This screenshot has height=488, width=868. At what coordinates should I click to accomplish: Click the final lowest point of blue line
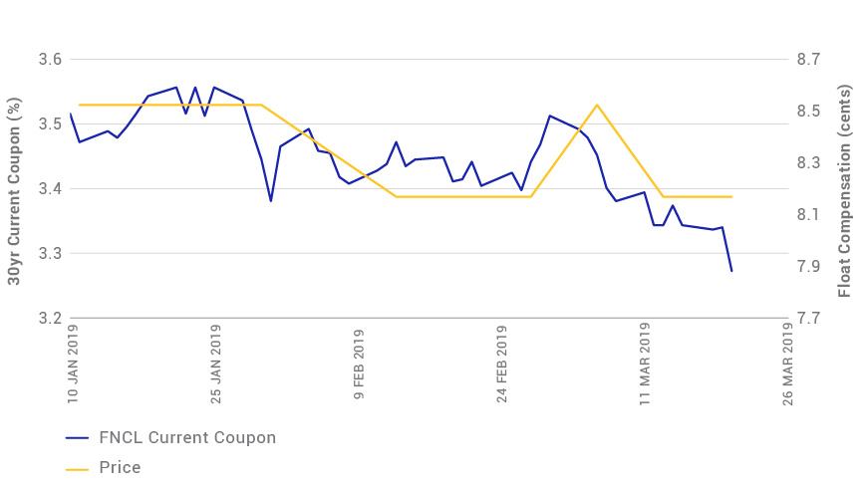[731, 271]
